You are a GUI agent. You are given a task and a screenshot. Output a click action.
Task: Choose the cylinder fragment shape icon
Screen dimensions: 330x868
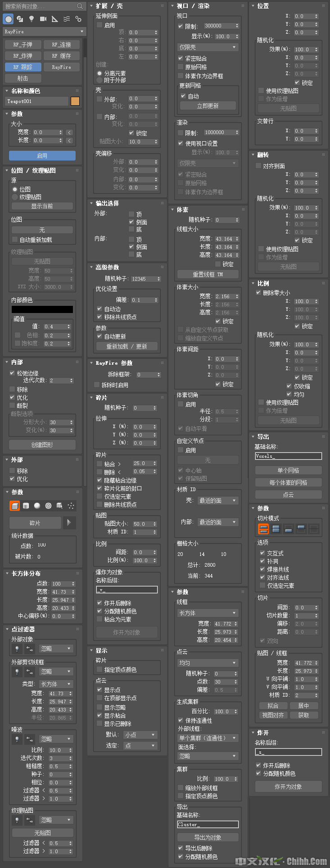click(x=26, y=506)
